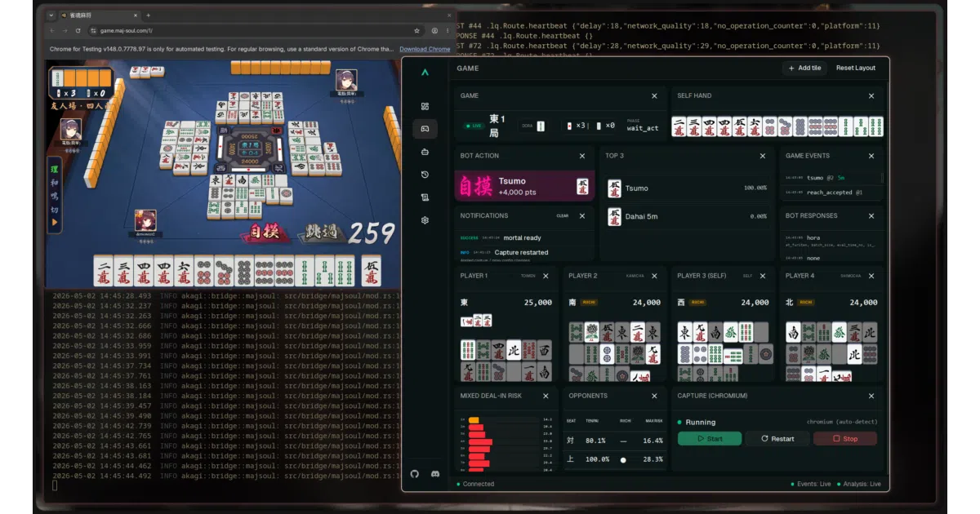Open a new Chrome tab
The image size is (980, 514).
pyautogui.click(x=148, y=16)
